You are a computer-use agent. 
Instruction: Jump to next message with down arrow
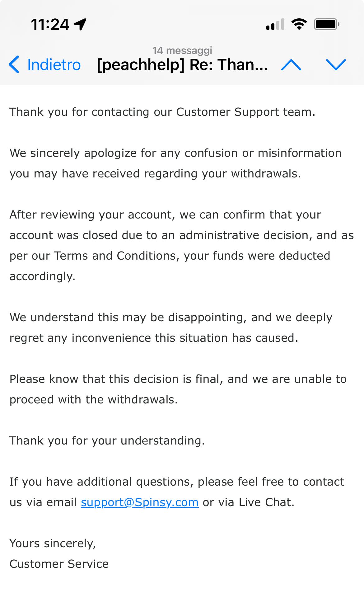click(336, 65)
